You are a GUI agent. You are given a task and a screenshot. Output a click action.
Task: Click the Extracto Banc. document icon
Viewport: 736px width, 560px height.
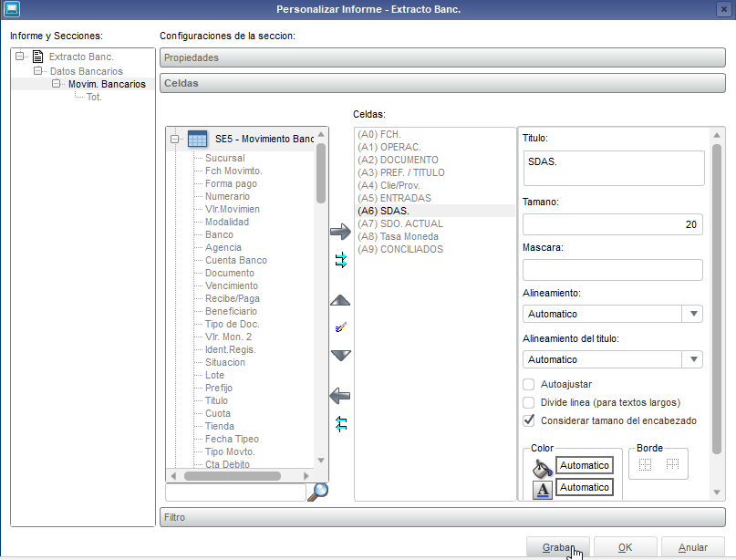38,57
